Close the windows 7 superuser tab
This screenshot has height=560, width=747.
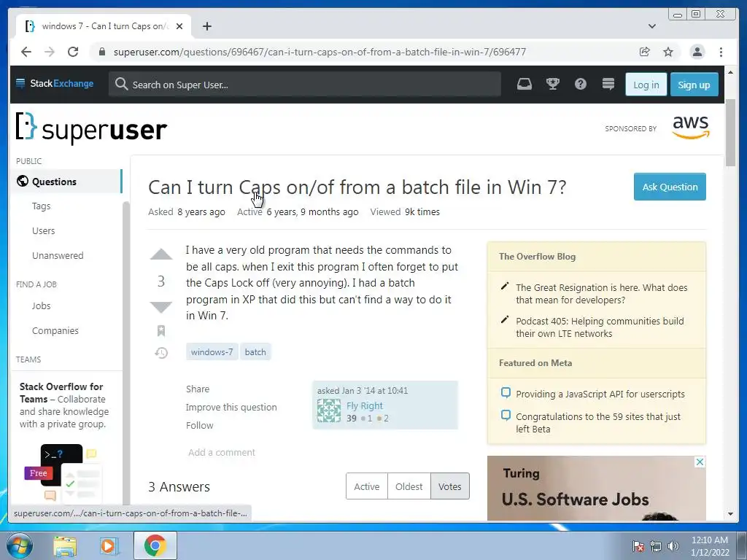tap(179, 26)
